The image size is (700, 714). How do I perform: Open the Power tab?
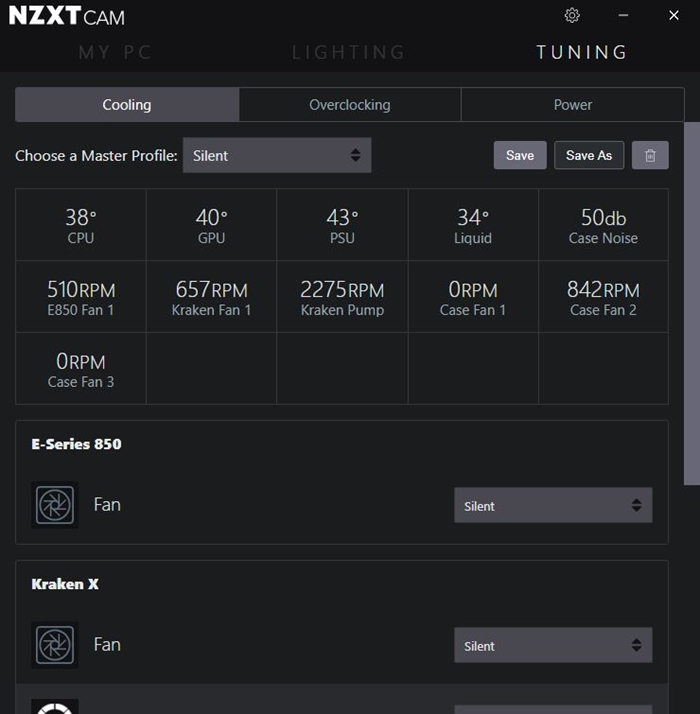click(x=572, y=105)
